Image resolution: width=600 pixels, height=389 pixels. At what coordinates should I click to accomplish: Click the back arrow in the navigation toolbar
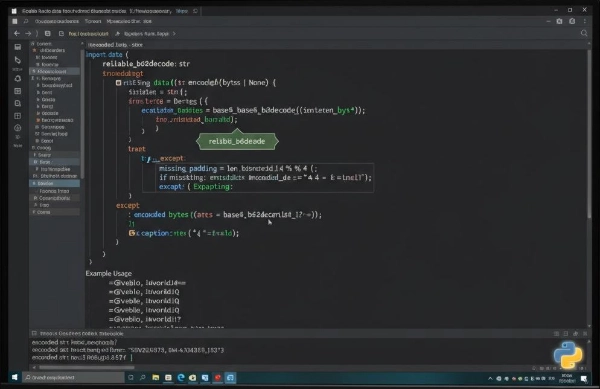click(x=16, y=34)
